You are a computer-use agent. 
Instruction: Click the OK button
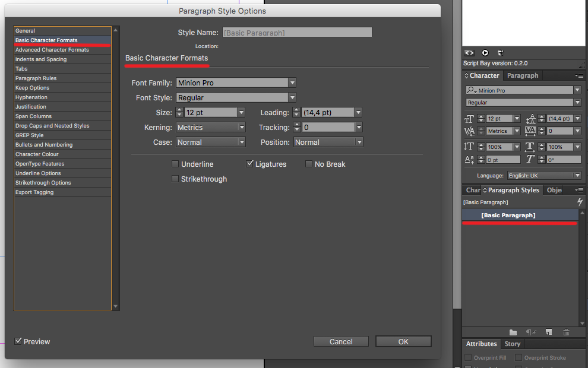pos(403,341)
